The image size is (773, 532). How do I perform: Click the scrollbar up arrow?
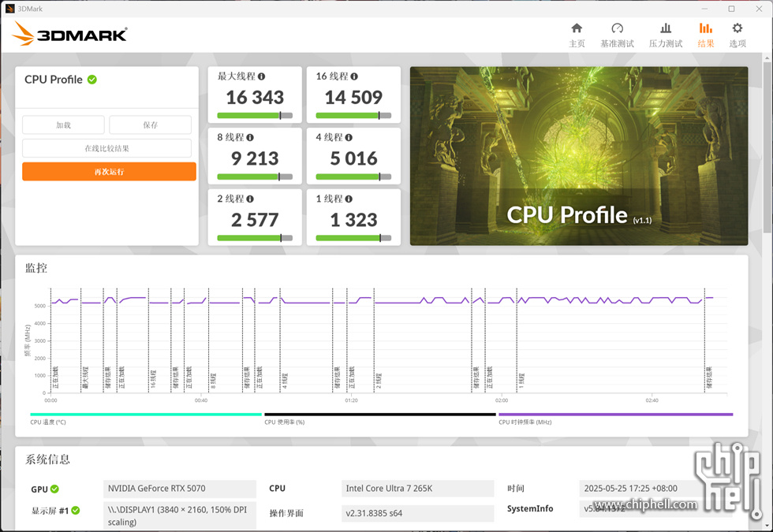pyautogui.click(x=767, y=58)
